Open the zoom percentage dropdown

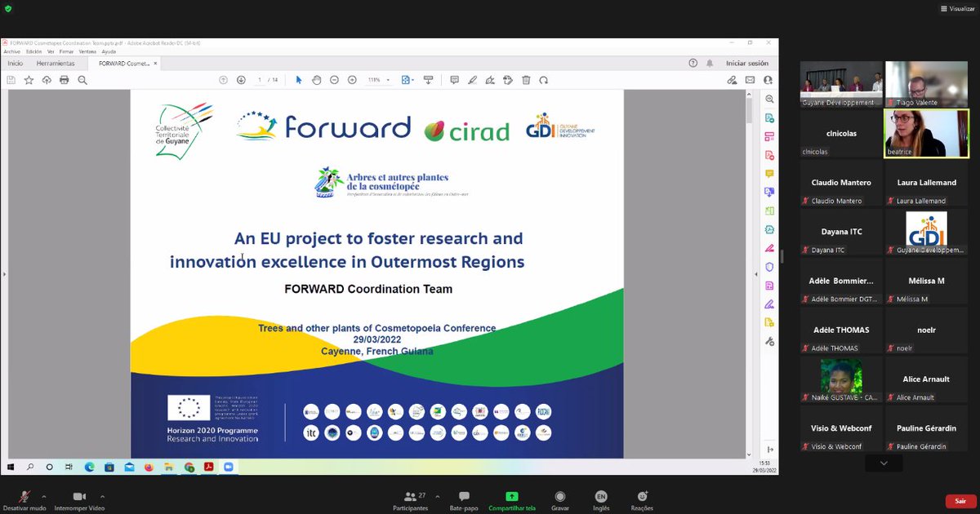pos(388,80)
